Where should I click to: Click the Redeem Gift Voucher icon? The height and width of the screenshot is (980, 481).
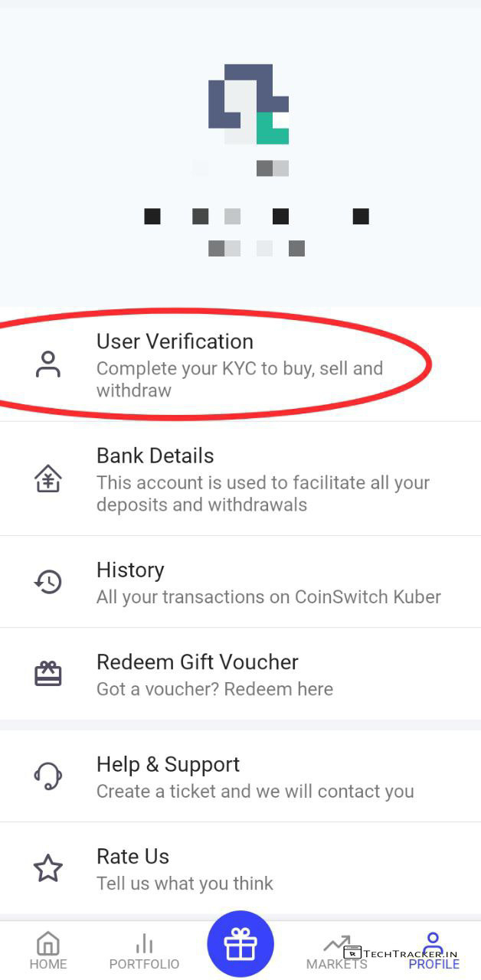point(47,674)
